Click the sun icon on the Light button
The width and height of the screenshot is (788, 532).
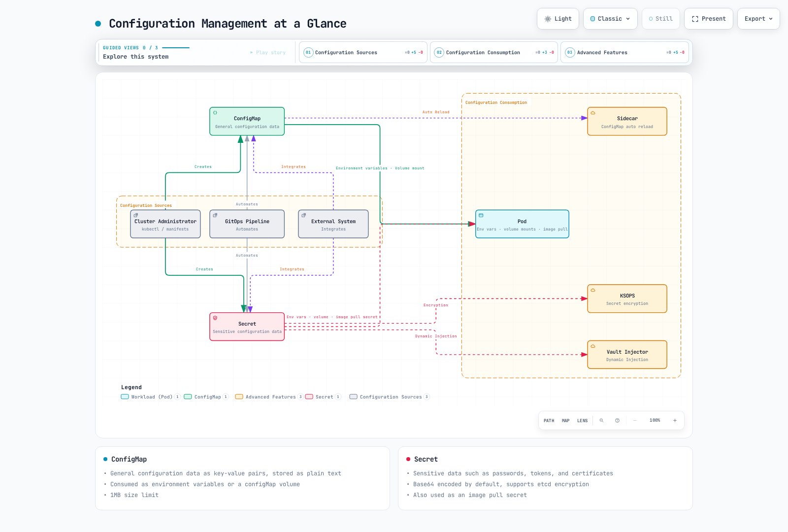pyautogui.click(x=548, y=19)
